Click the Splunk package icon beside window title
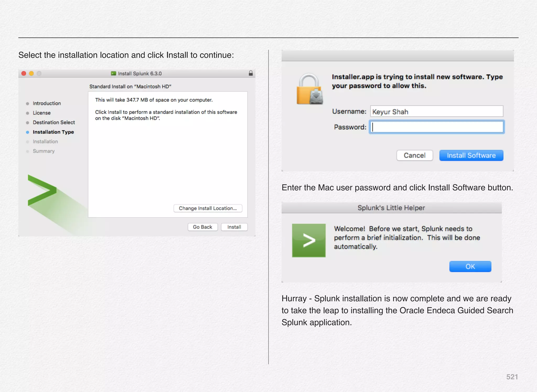The height and width of the screenshot is (392, 537). click(x=113, y=74)
